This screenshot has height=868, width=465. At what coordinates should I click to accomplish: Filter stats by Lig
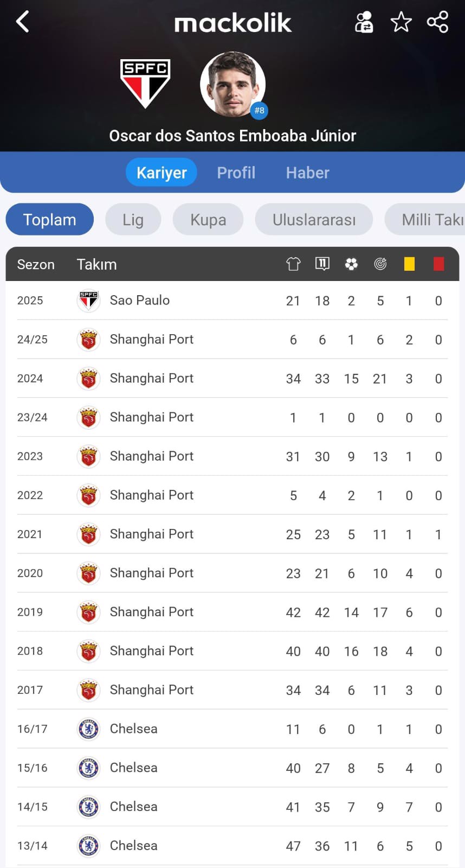point(133,220)
